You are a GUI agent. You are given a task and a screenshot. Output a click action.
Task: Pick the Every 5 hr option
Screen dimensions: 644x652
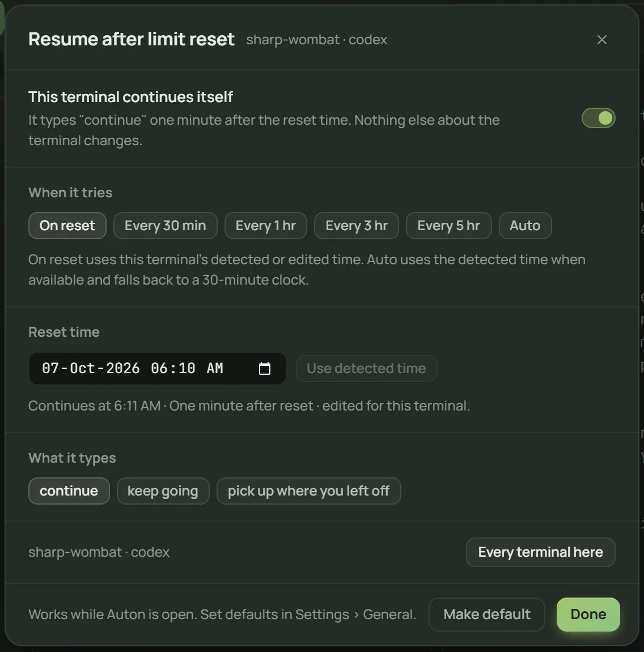click(x=448, y=226)
